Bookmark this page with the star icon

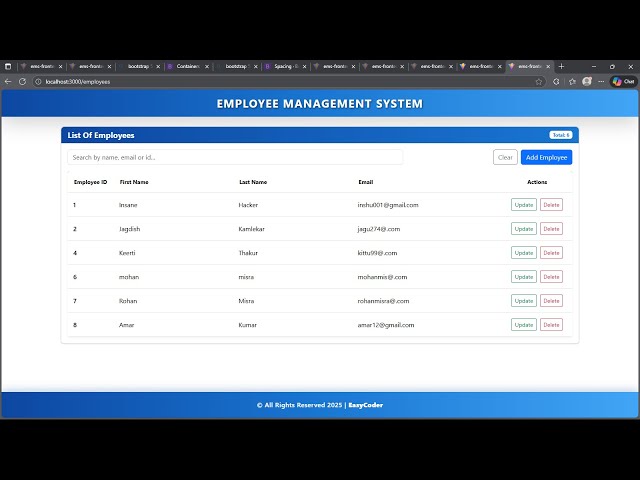pyautogui.click(x=539, y=82)
